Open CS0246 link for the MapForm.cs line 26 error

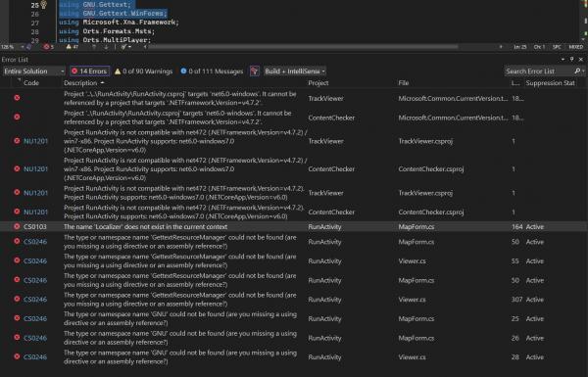[35, 338]
